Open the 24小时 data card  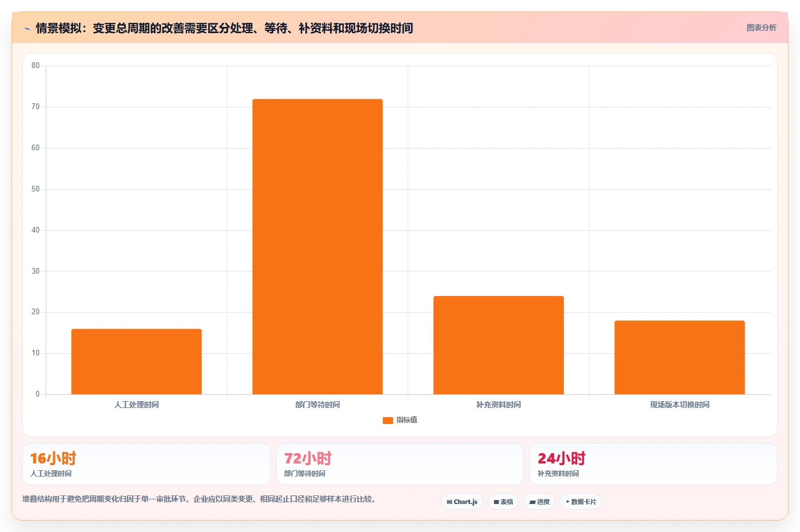tap(653, 464)
